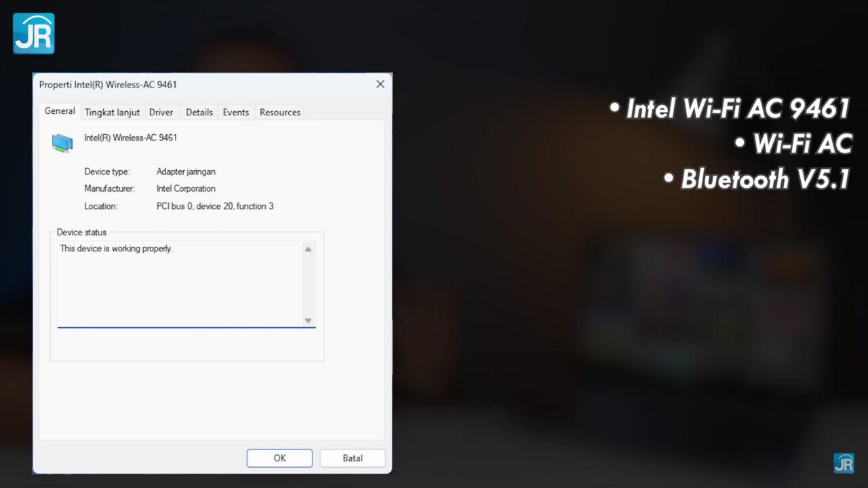Click the dialog title bar text

pos(108,85)
